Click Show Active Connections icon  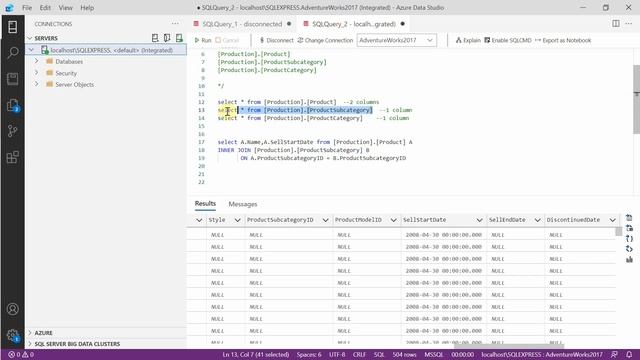pos(179,38)
